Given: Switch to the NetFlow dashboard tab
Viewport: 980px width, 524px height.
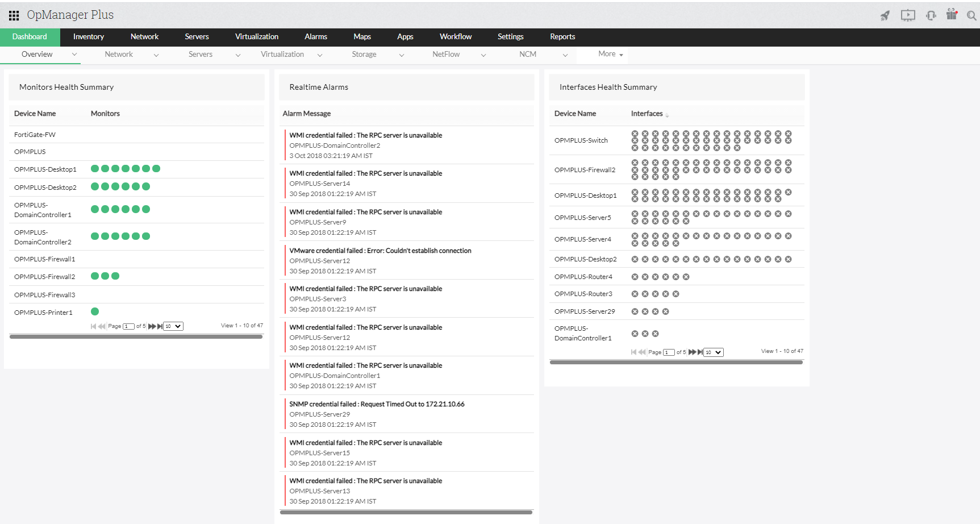Looking at the screenshot, I should click(446, 55).
